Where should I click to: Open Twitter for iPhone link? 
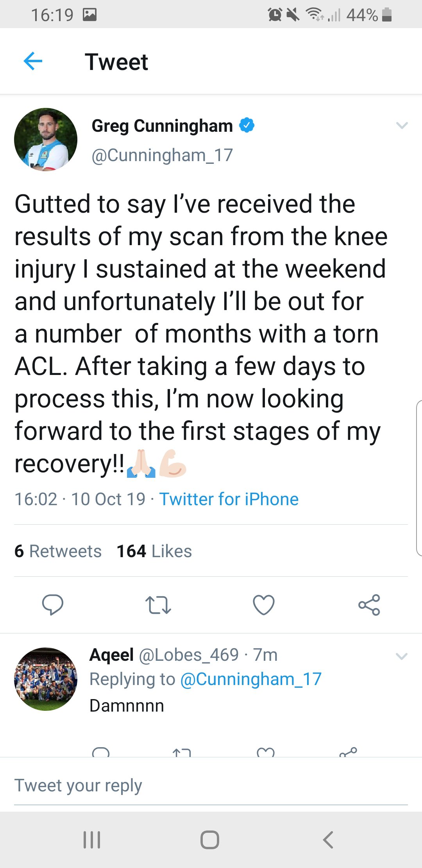point(229,499)
